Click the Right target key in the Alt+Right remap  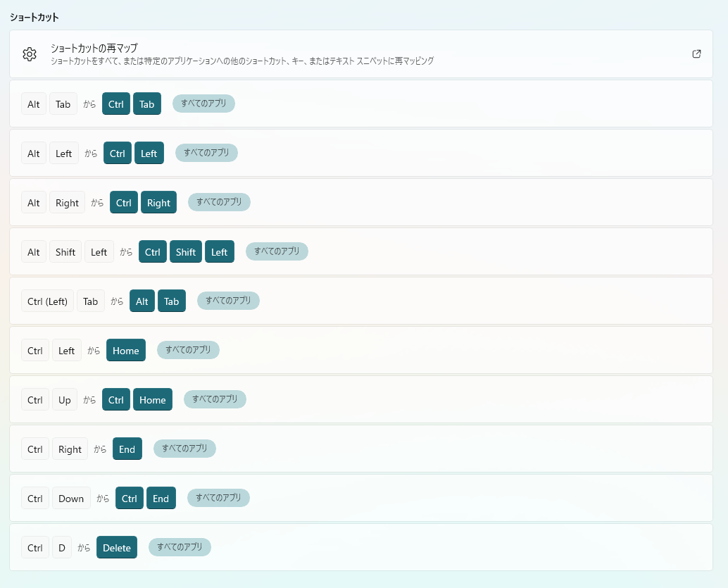coord(158,202)
